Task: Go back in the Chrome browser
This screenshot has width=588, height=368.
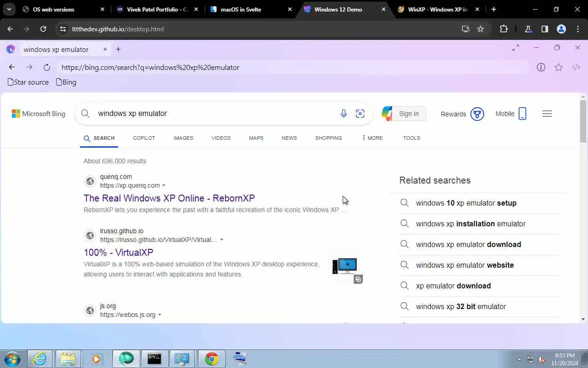Action: (10, 29)
